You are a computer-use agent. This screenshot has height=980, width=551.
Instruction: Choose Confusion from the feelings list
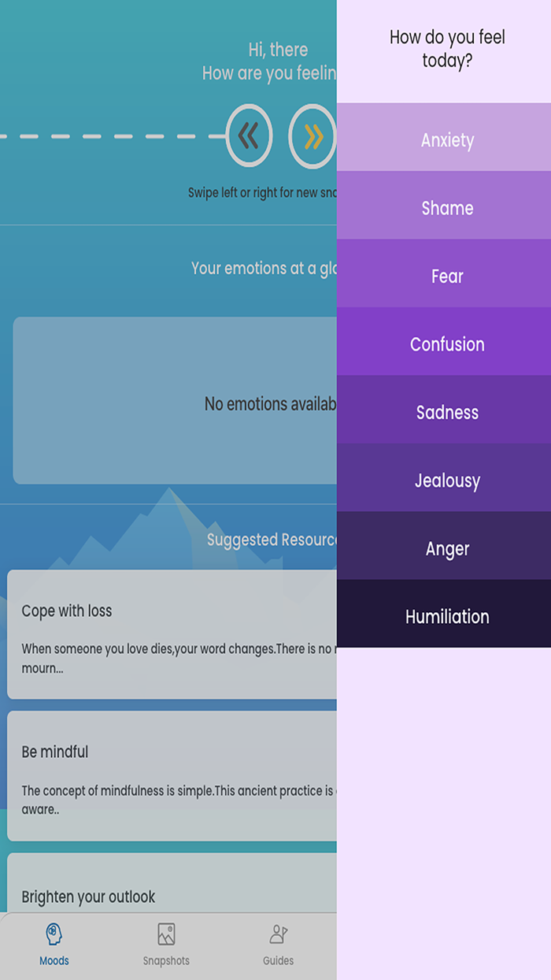click(447, 343)
